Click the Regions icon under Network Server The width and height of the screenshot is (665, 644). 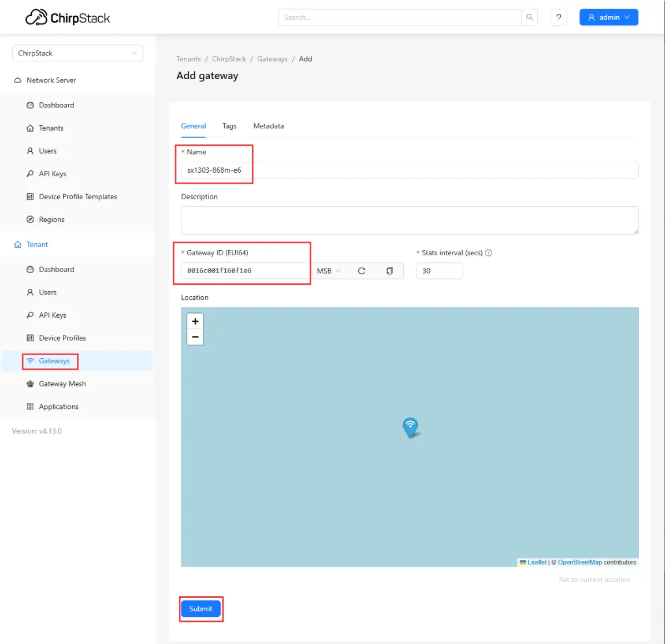coord(30,219)
